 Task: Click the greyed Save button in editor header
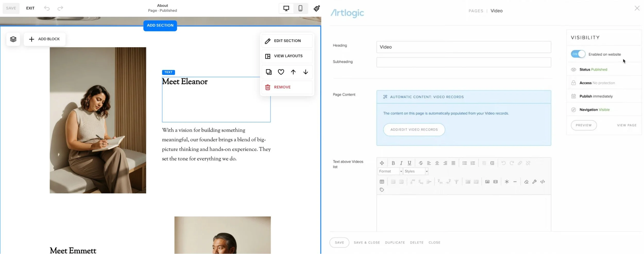pyautogui.click(x=11, y=8)
